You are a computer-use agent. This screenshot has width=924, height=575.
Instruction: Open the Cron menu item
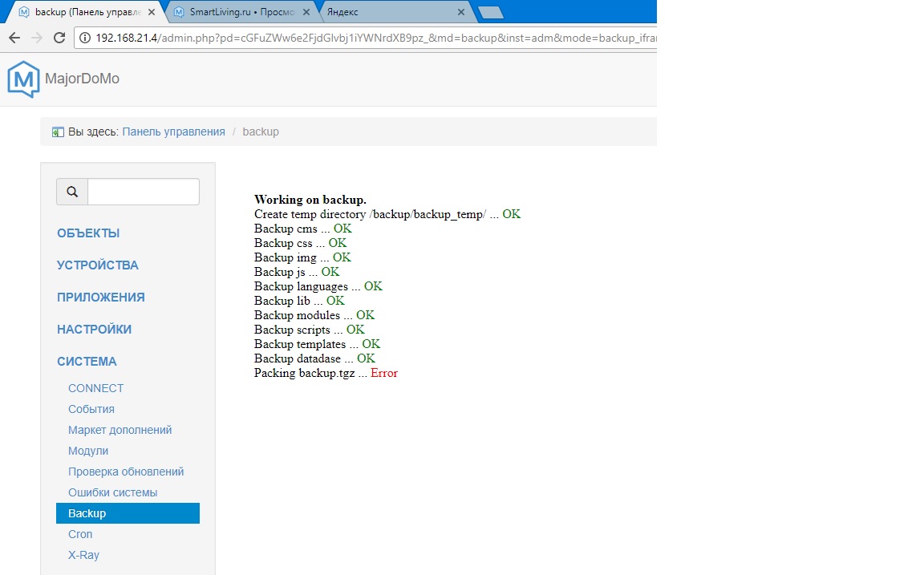pos(80,534)
